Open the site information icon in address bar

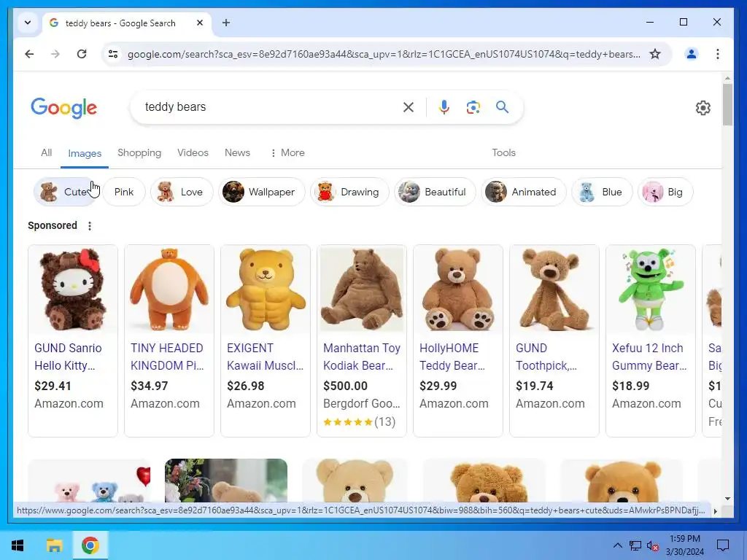113,54
